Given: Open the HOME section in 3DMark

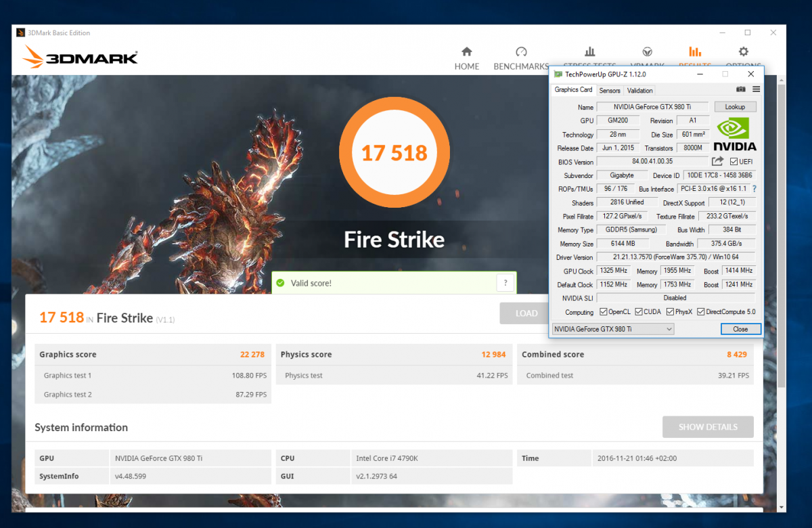Looking at the screenshot, I should tap(467, 58).
